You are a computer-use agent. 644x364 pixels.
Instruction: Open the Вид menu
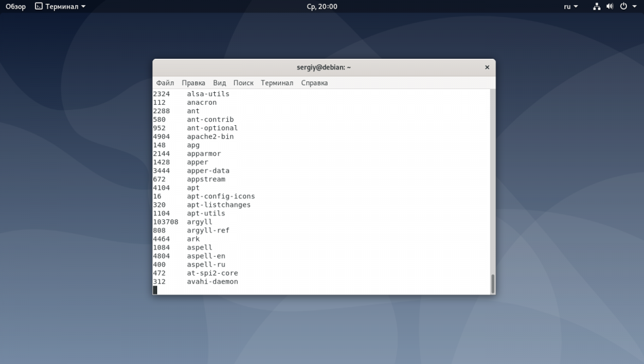tap(218, 83)
